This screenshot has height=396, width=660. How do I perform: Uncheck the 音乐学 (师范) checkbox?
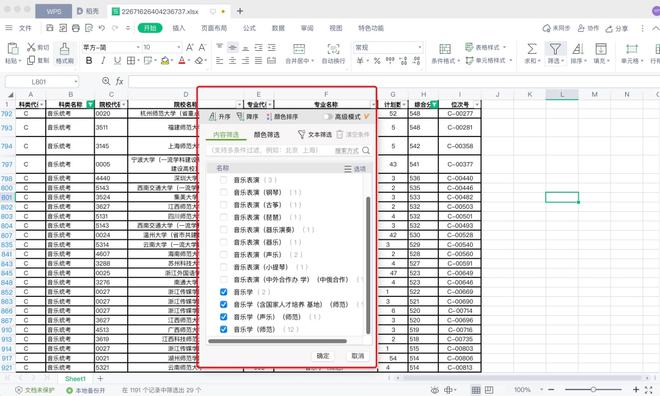[x=224, y=329]
